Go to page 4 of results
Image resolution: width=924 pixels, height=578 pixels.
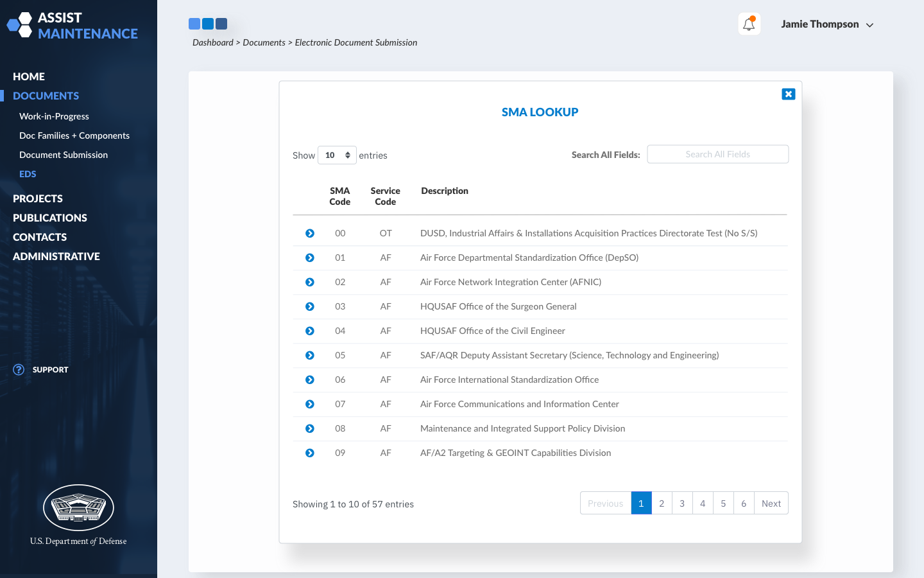coord(703,503)
